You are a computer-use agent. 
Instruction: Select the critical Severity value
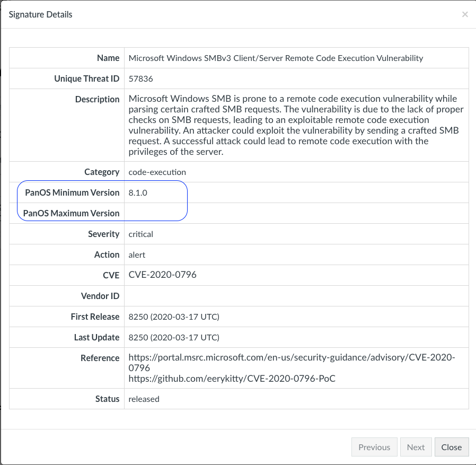[x=141, y=234]
